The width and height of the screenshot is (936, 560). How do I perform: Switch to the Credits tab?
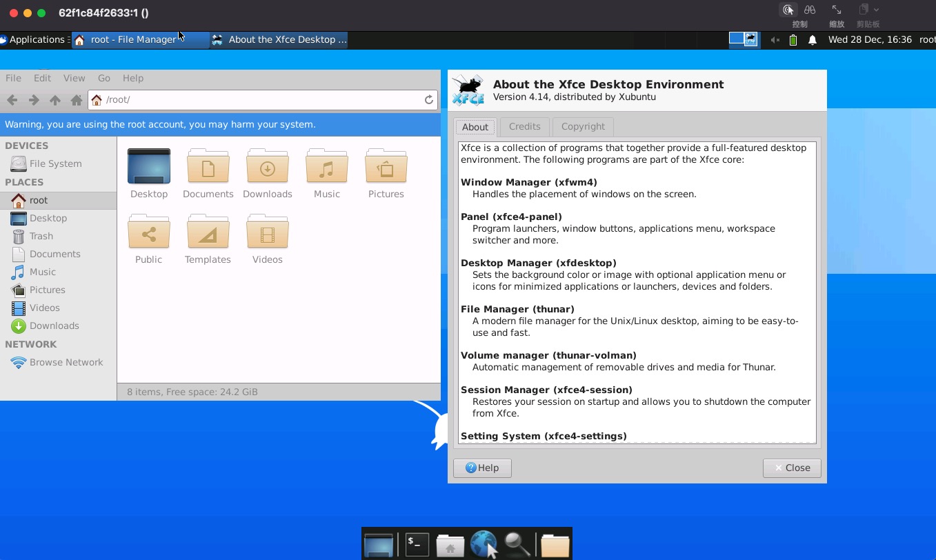524,126
